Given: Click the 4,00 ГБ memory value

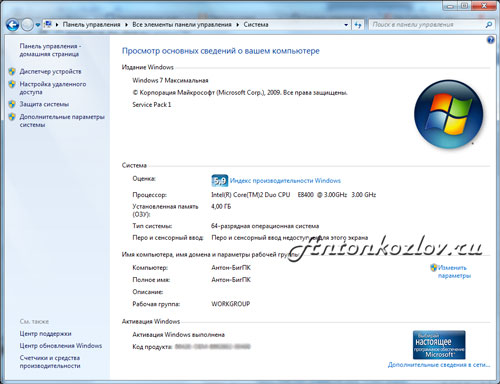Looking at the screenshot, I should click(221, 207).
